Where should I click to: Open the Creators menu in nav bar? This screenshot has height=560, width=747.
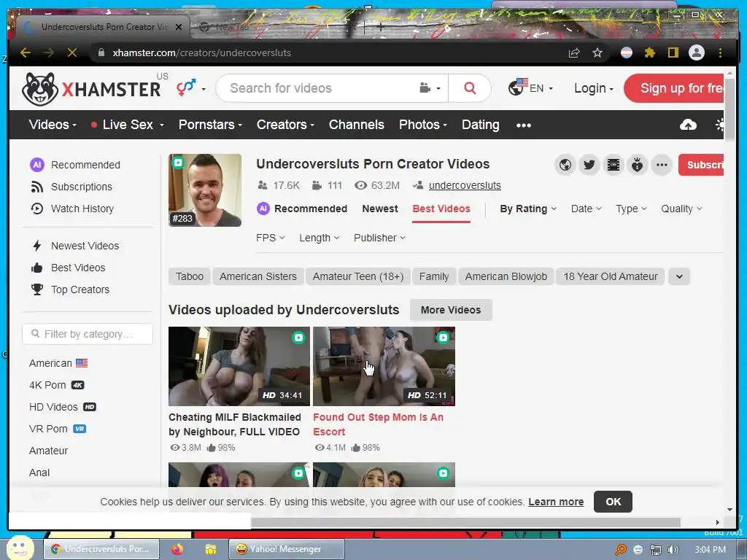pyautogui.click(x=285, y=125)
